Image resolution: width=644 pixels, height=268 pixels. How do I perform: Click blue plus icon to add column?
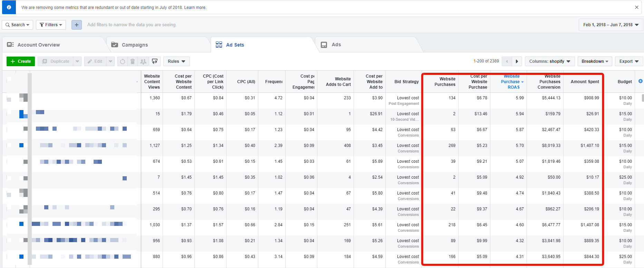[x=640, y=81]
